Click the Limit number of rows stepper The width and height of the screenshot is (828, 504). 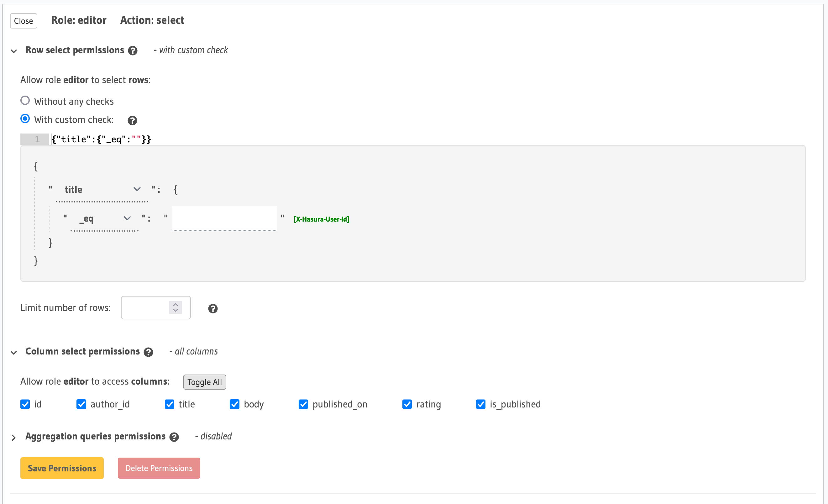pos(176,307)
